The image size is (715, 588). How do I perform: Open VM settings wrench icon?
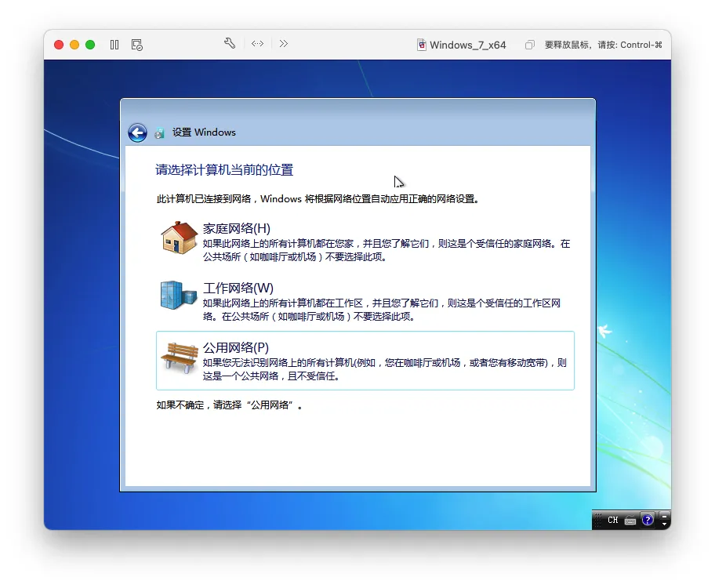click(x=230, y=43)
